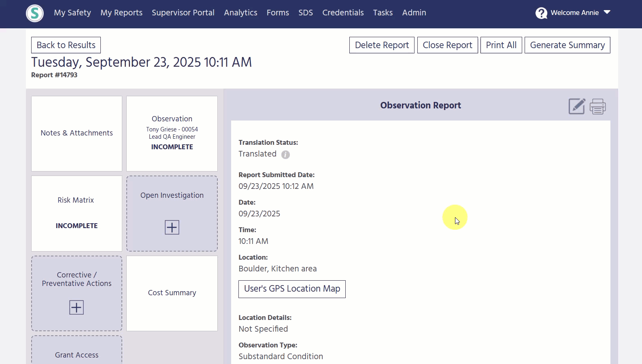This screenshot has height=364, width=642.
Task: Click the Close Report button
Action: (447, 45)
